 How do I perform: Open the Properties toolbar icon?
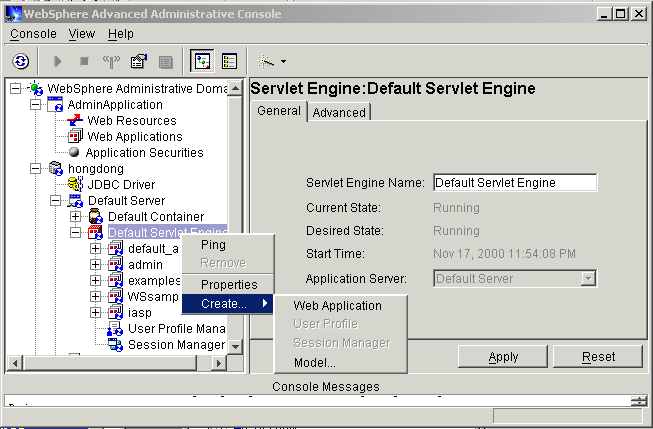click(x=139, y=62)
